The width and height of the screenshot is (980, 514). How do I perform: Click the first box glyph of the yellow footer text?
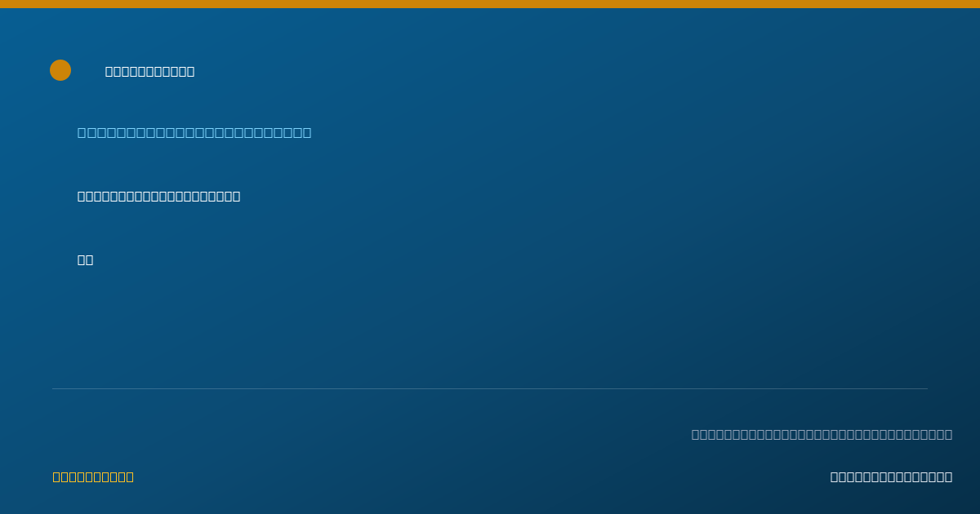[x=57, y=477]
